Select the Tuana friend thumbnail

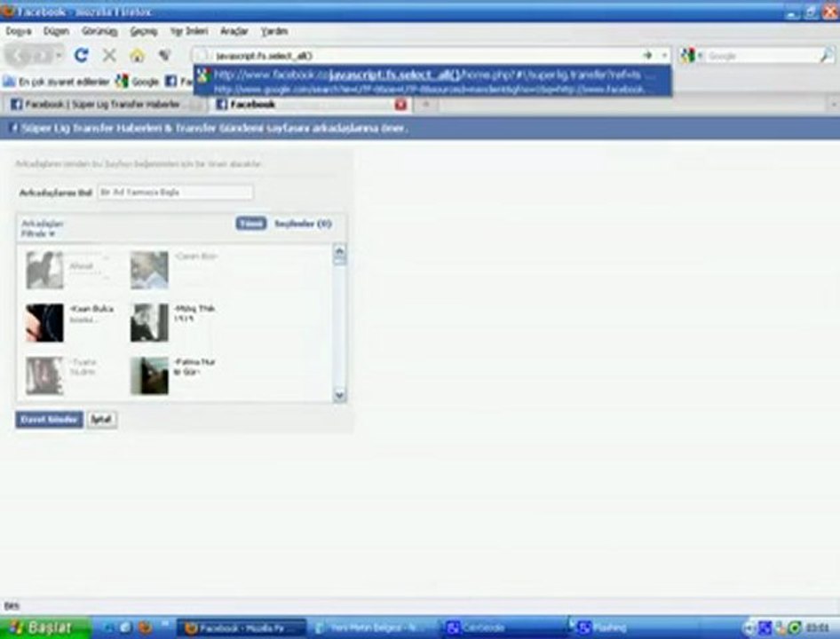point(44,375)
